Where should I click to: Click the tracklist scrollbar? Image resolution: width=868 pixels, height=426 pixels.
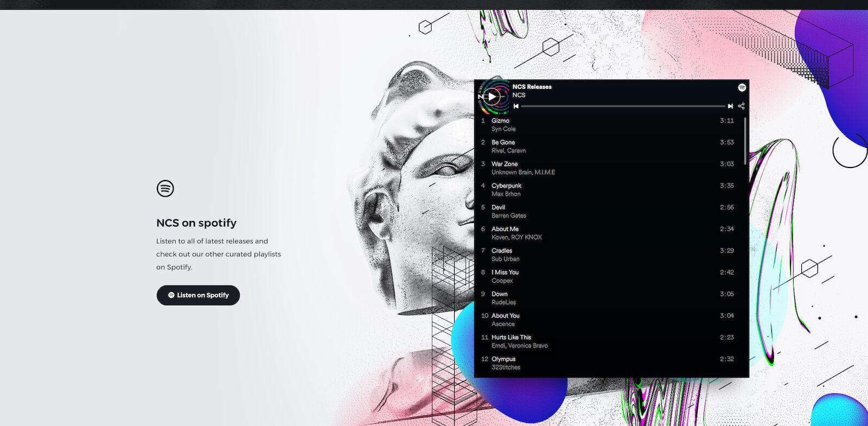(x=745, y=141)
